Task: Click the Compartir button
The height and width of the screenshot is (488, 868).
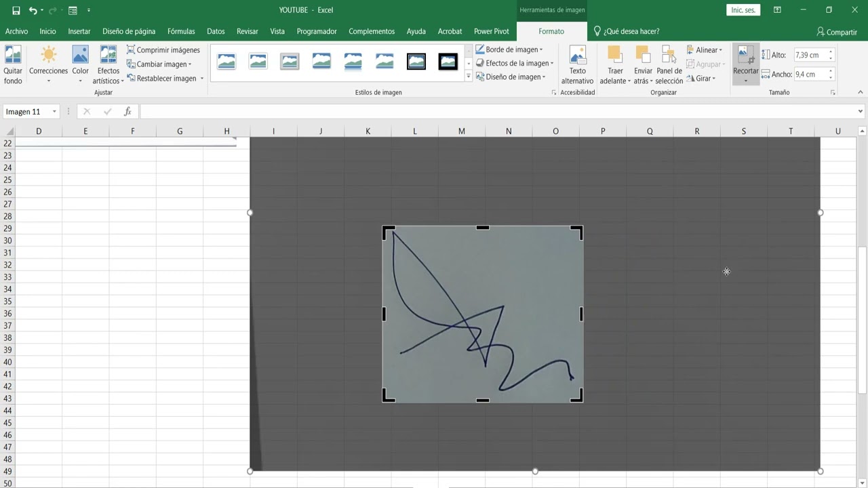Action: [x=837, y=32]
